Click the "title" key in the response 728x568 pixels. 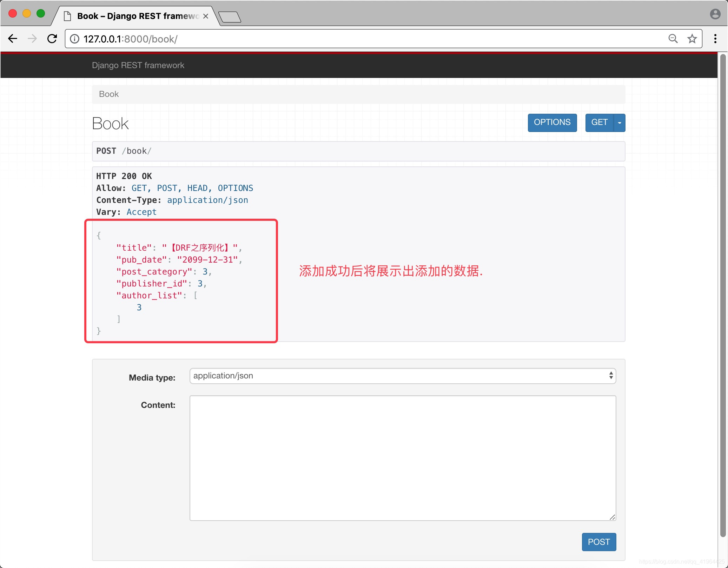(134, 248)
